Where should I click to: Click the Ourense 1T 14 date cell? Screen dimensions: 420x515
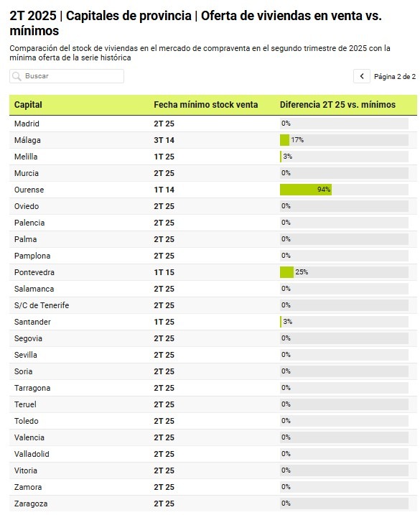click(x=164, y=190)
